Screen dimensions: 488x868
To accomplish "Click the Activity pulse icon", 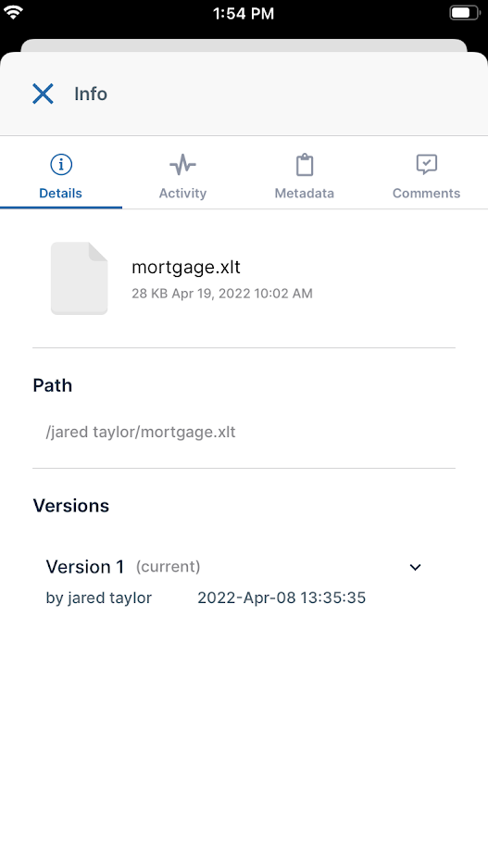I will click(x=182, y=164).
